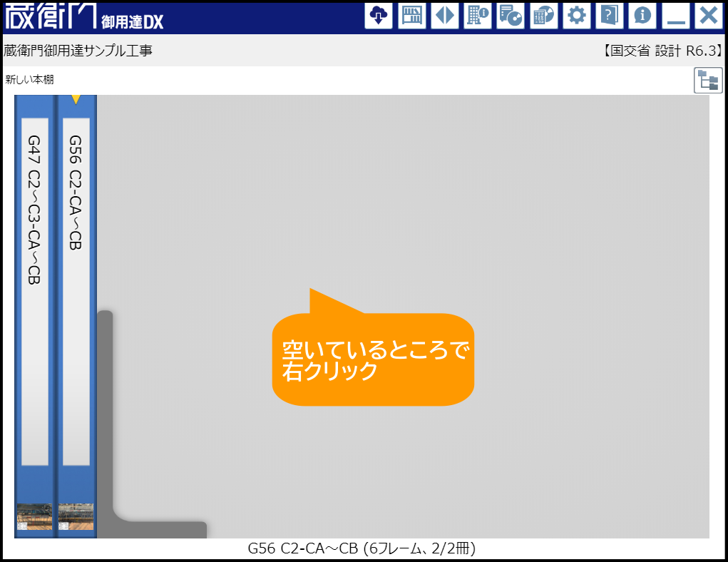Click the 新しい本棚 bookshelf label
The image size is (728, 562).
tap(29, 80)
